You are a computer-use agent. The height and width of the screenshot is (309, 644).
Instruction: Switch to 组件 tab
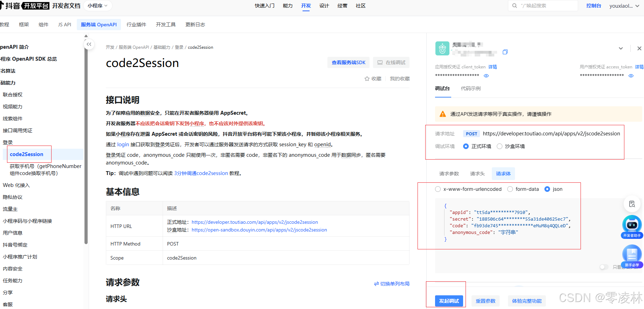pyautogui.click(x=43, y=25)
